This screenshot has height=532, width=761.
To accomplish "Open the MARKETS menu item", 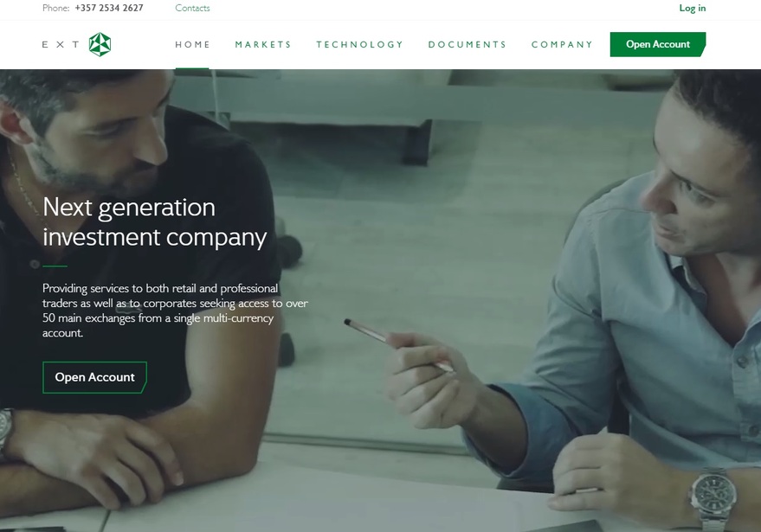I will (263, 45).
